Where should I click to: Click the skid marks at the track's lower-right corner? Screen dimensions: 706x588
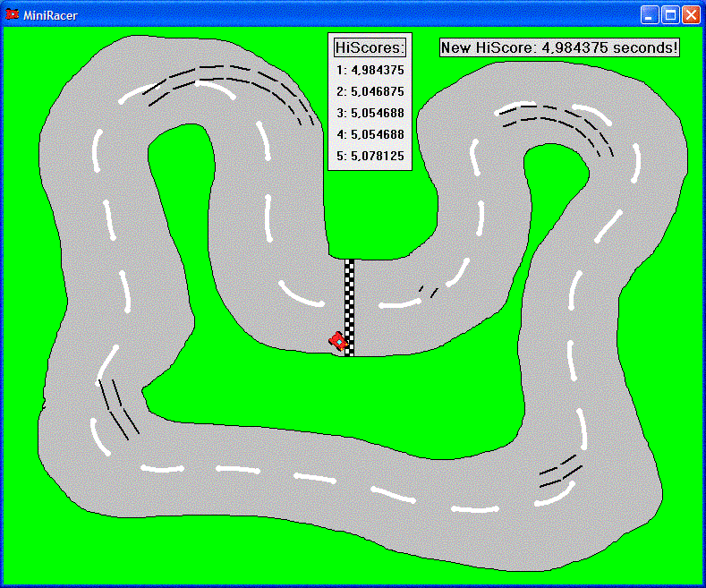(x=559, y=473)
